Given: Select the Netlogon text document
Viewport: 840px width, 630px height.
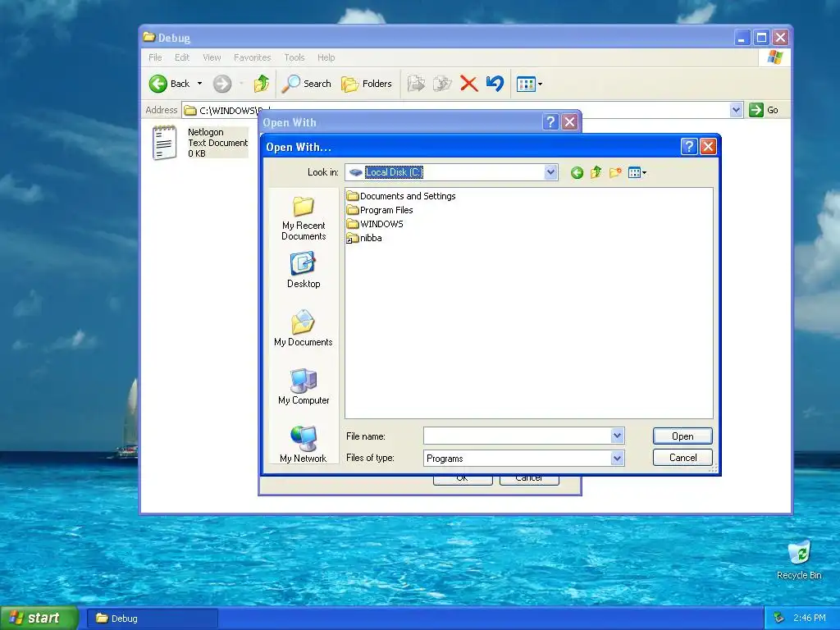Looking at the screenshot, I should pyautogui.click(x=200, y=143).
